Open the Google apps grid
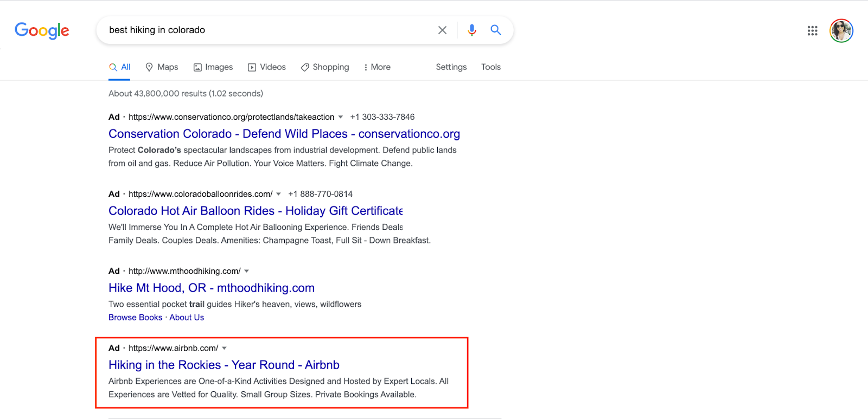868x419 pixels. point(812,31)
